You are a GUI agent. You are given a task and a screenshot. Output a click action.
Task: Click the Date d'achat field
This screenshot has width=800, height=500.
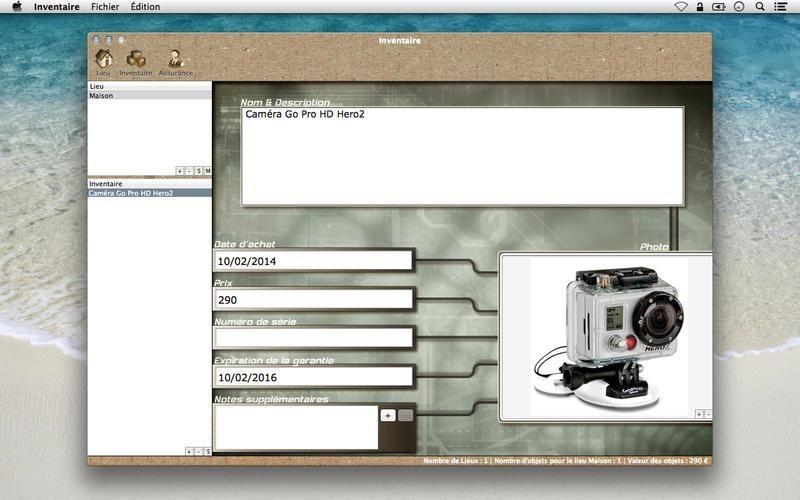pyautogui.click(x=313, y=261)
